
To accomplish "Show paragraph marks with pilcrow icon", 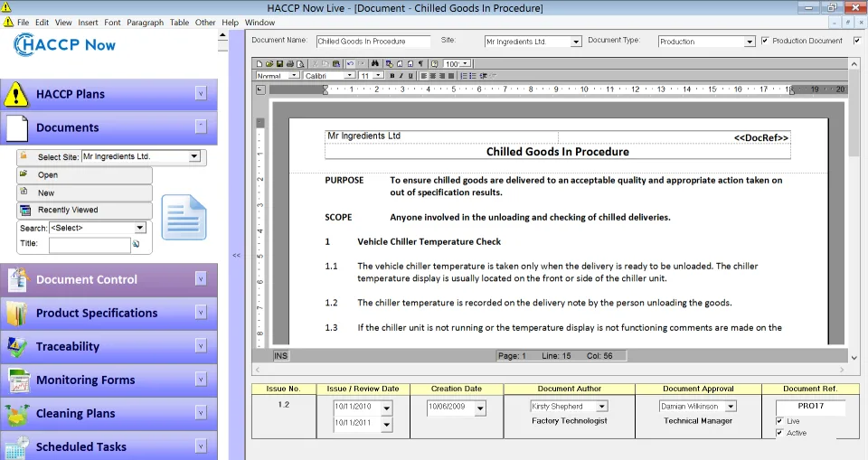I will [420, 63].
